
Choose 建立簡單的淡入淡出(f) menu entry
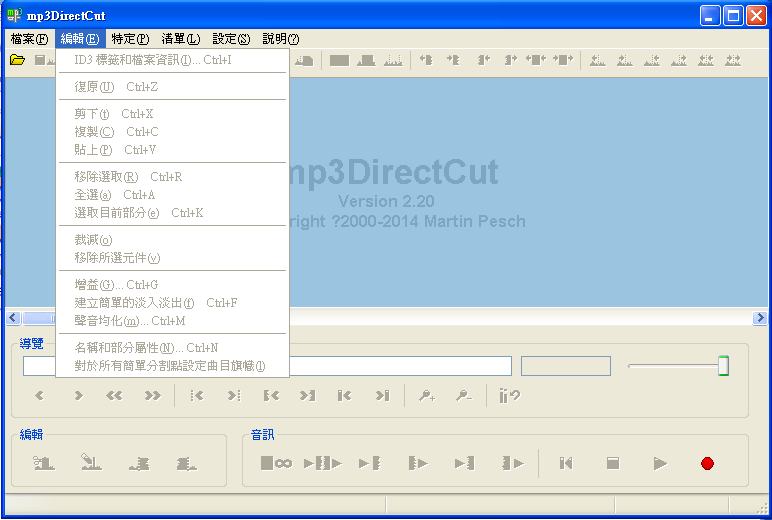click(172, 303)
